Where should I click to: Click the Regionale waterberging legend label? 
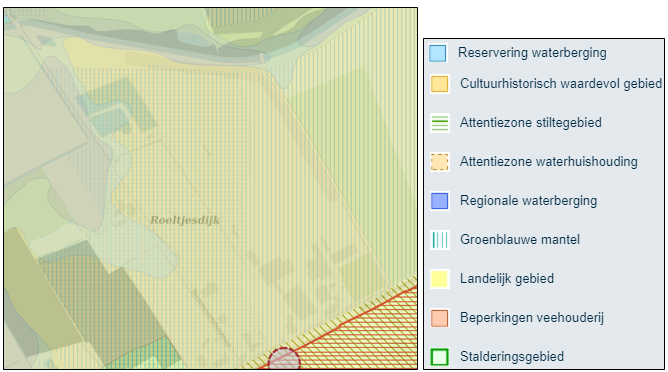click(x=528, y=201)
